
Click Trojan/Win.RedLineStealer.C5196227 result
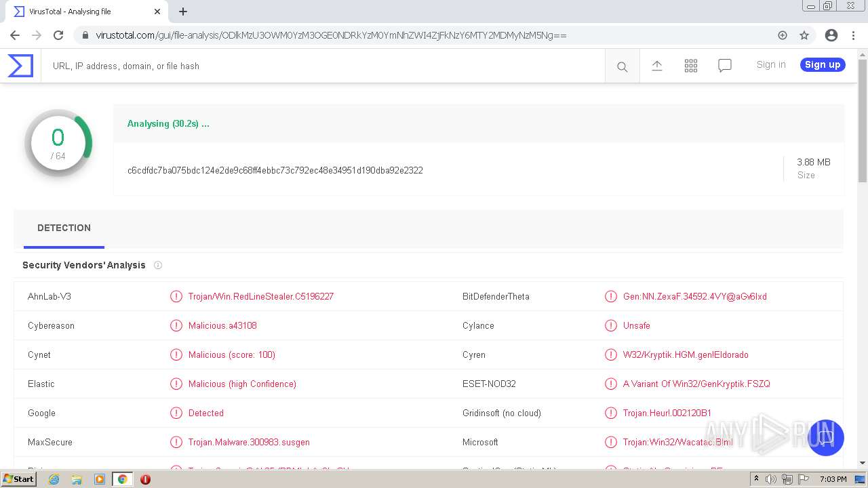click(261, 296)
